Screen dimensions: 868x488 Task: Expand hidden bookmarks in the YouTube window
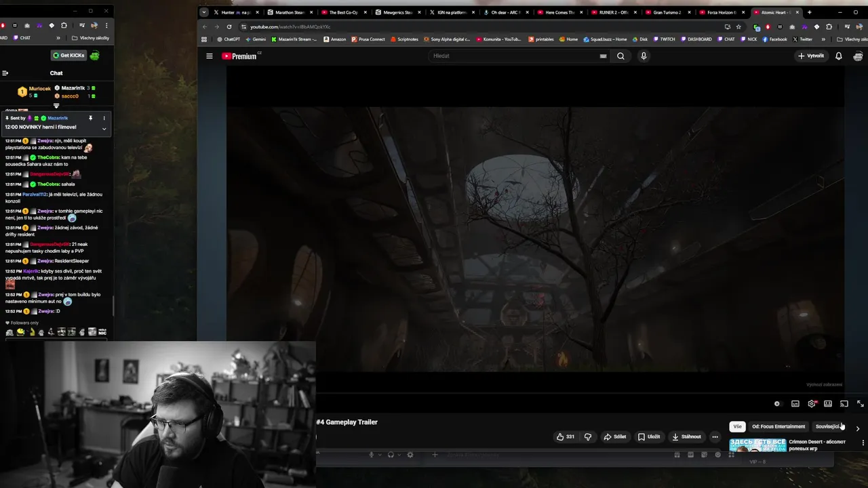(x=823, y=39)
